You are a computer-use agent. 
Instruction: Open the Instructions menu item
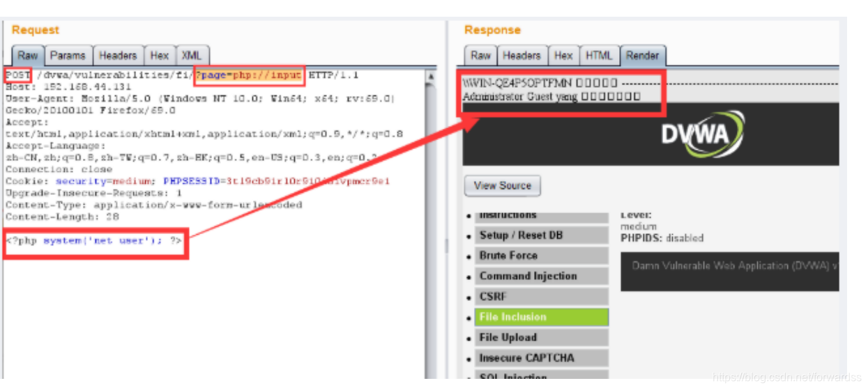(542, 216)
